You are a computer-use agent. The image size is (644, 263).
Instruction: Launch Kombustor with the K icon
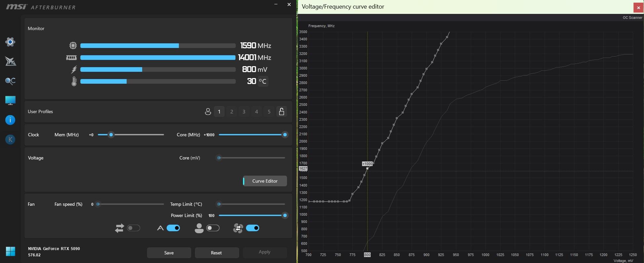click(10, 140)
